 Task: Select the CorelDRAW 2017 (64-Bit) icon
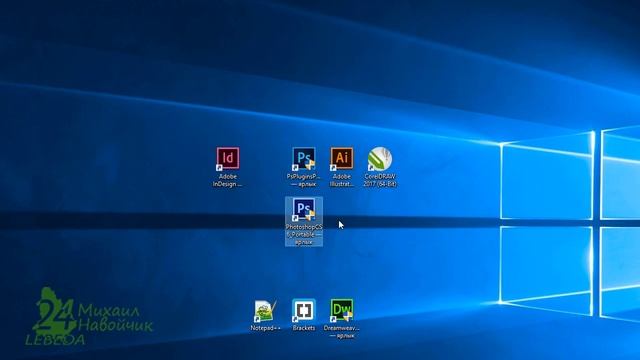pyautogui.click(x=380, y=158)
